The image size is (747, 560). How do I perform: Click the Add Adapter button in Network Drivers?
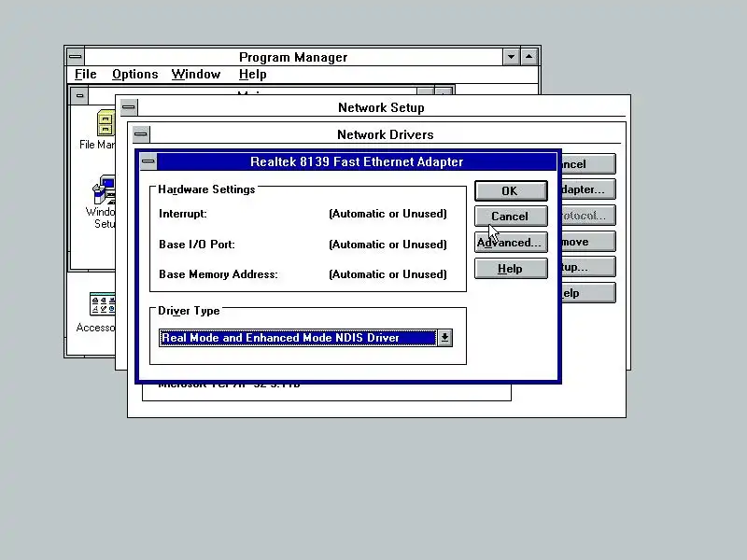(x=588, y=189)
